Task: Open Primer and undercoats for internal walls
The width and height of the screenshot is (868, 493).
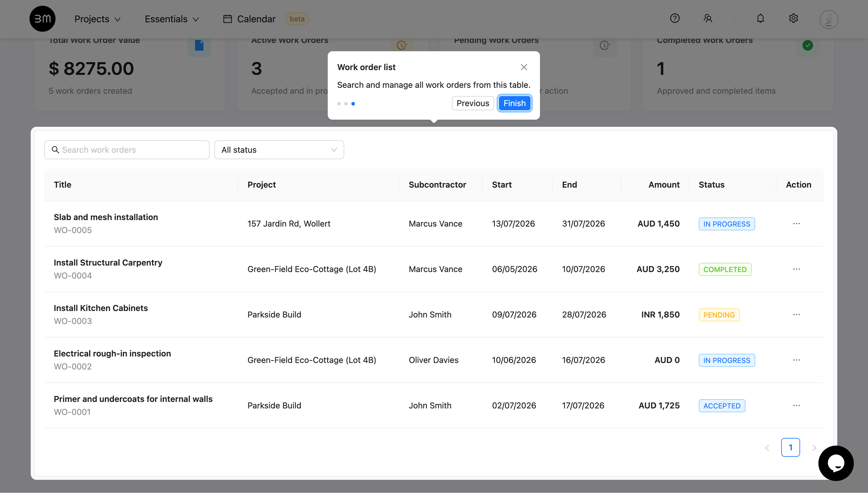Action: click(x=133, y=399)
